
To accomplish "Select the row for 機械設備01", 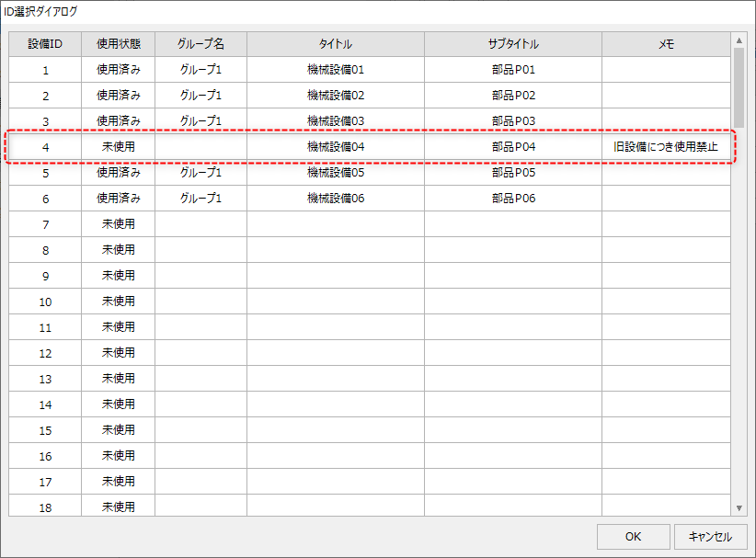I will 333,68.
